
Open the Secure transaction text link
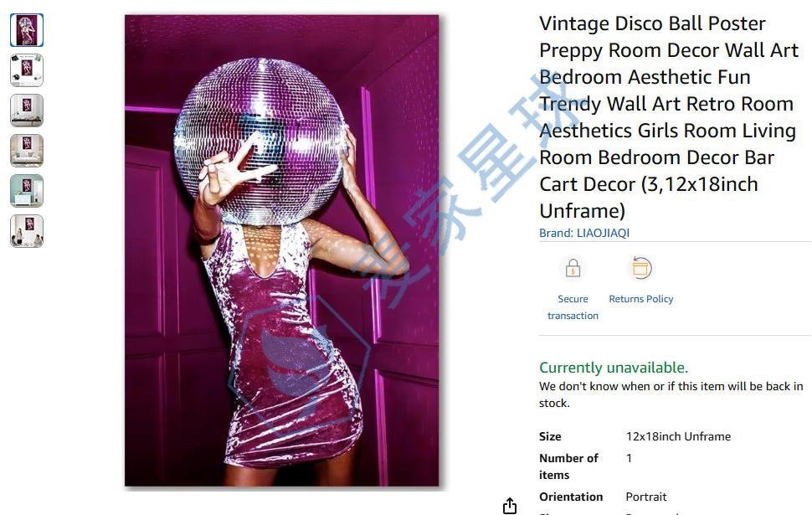(x=573, y=307)
